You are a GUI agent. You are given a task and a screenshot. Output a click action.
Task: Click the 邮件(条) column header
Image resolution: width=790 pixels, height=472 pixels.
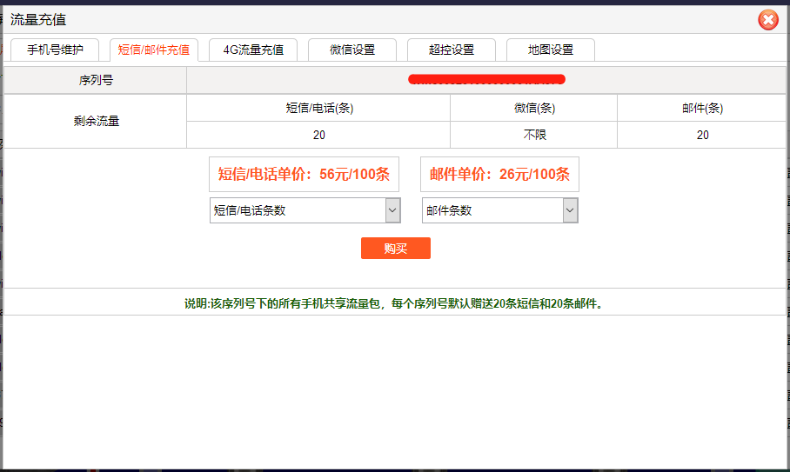(702, 108)
